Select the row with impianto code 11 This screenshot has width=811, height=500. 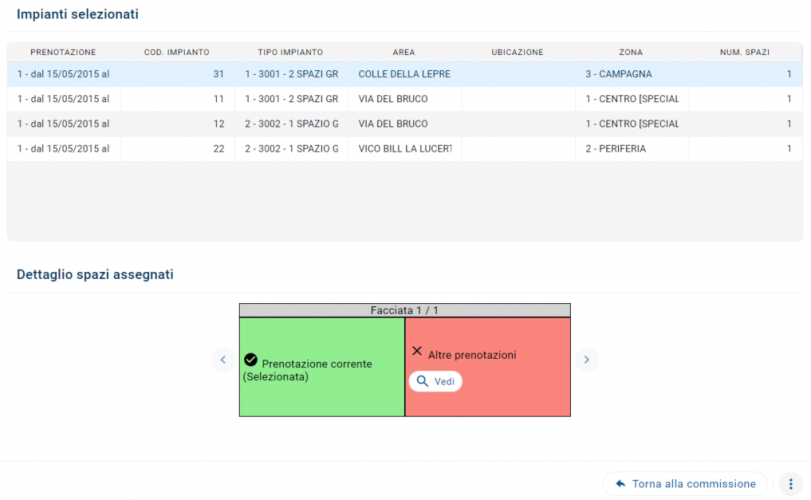click(x=404, y=99)
